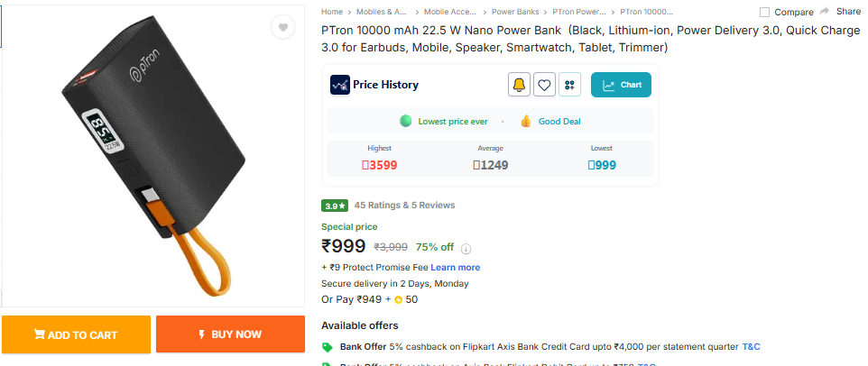The image size is (868, 366).
Task: Click the Price History logo icon
Action: point(339,85)
